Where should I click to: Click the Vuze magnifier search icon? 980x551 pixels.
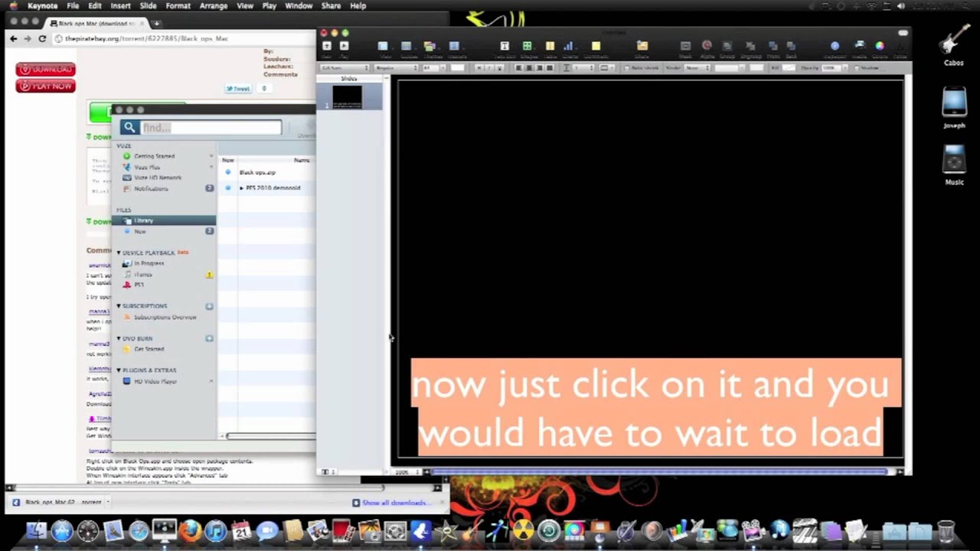click(129, 128)
